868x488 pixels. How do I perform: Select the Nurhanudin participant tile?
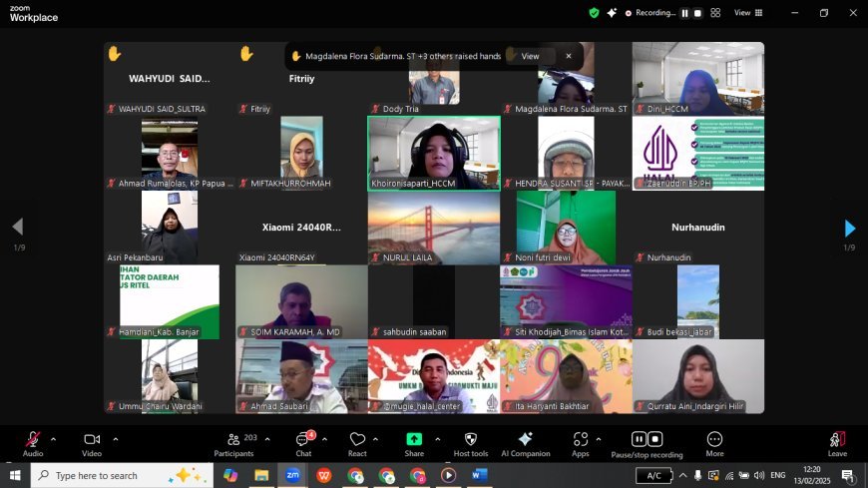698,228
